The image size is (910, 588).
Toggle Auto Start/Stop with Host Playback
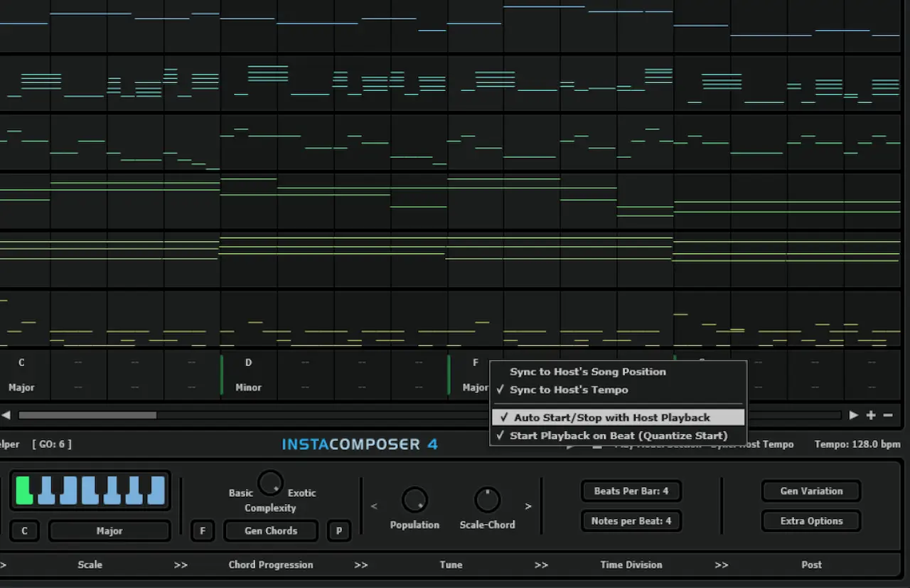(x=619, y=417)
